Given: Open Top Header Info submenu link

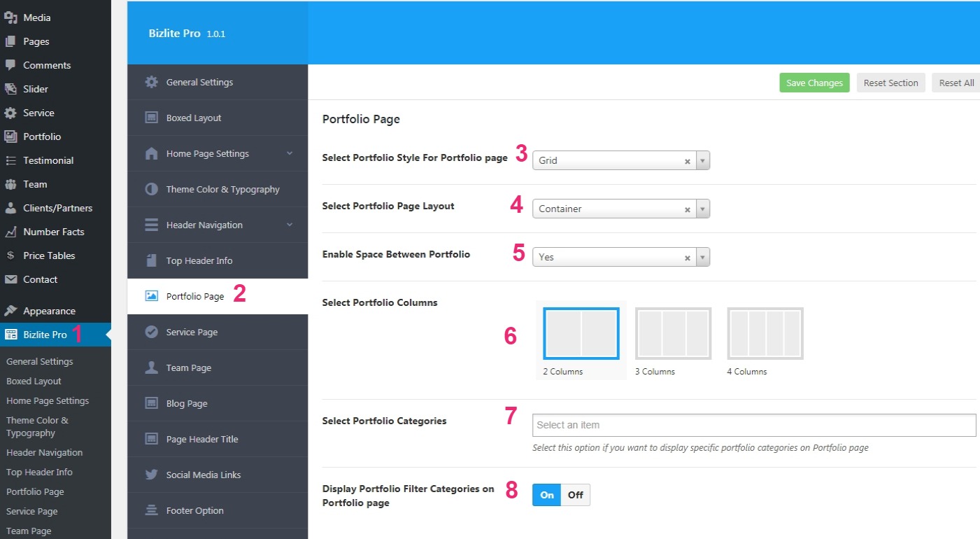Looking at the screenshot, I should (x=39, y=472).
